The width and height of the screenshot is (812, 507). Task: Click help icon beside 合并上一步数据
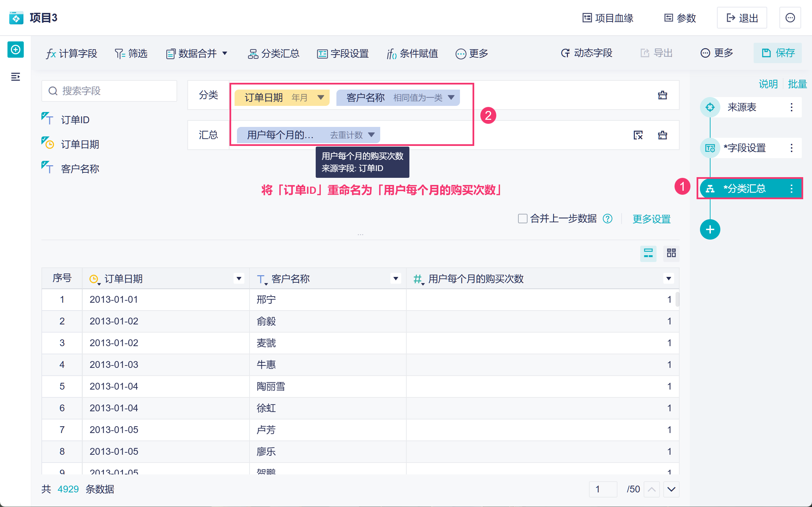tap(607, 219)
